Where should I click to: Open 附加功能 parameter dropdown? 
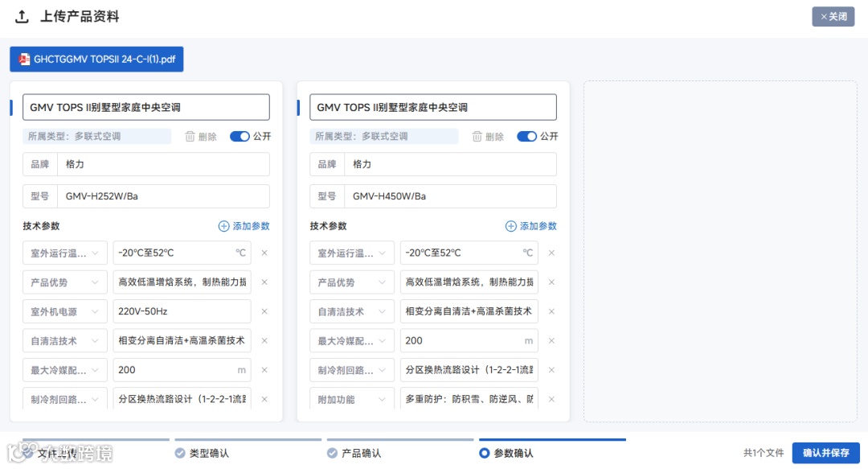click(352, 398)
